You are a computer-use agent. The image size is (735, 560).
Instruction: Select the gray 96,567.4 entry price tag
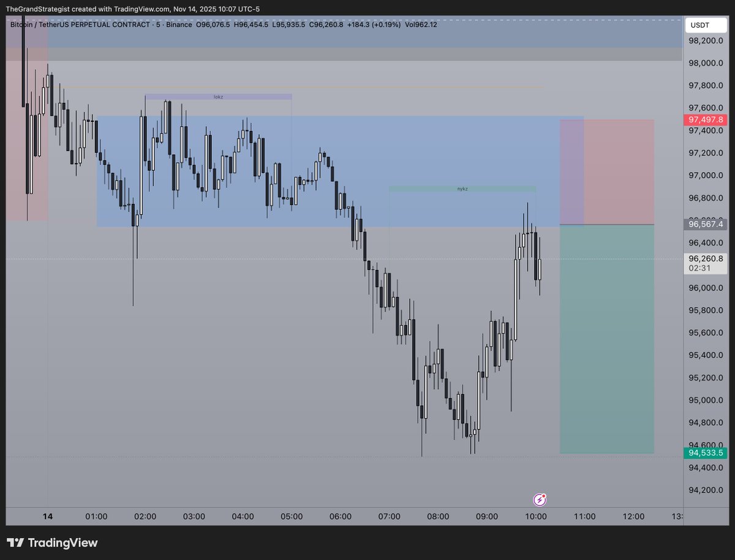point(706,225)
